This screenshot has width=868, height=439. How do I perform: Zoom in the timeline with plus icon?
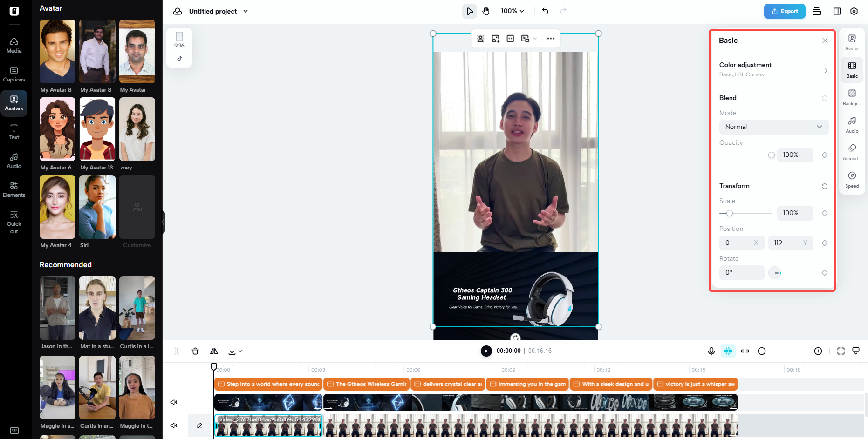click(818, 351)
